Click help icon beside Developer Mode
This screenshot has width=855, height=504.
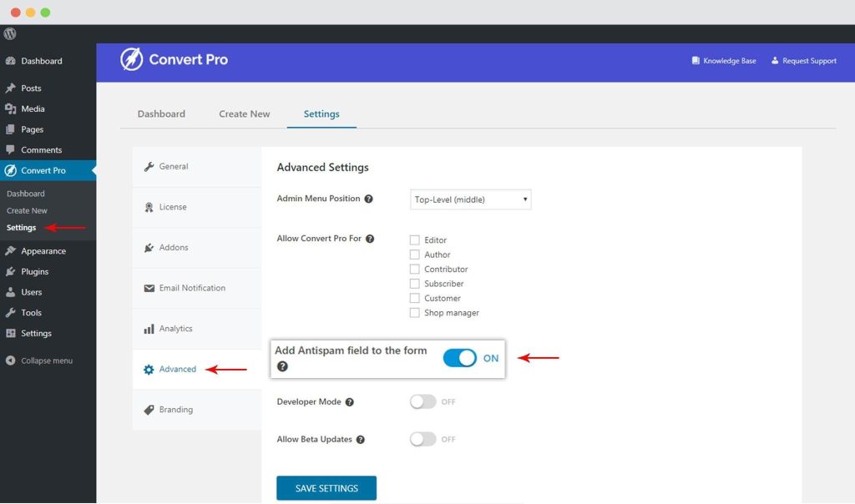[x=350, y=402]
